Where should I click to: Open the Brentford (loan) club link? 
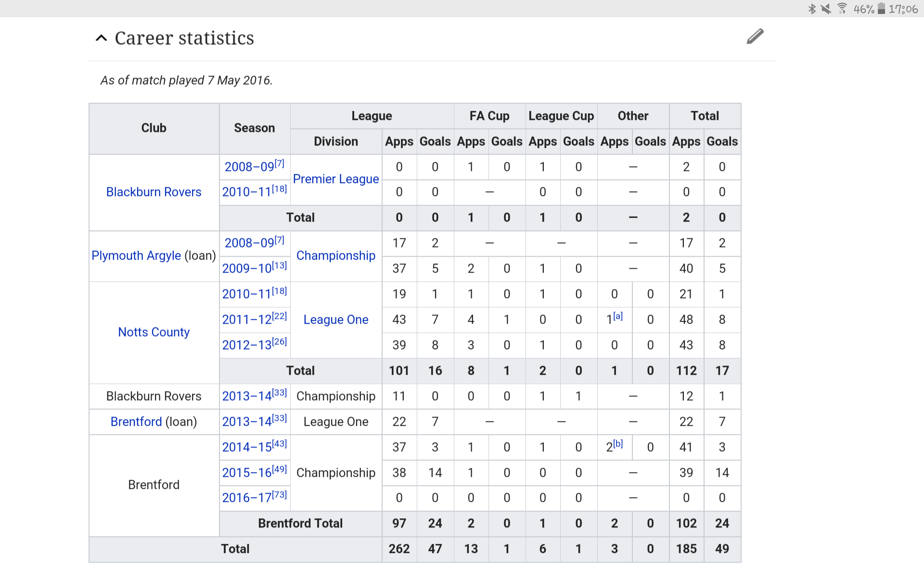(136, 421)
